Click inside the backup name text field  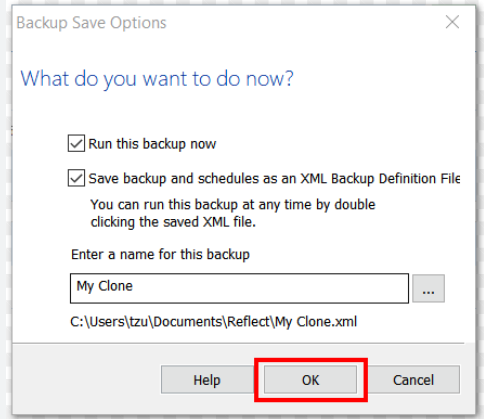[239, 288]
